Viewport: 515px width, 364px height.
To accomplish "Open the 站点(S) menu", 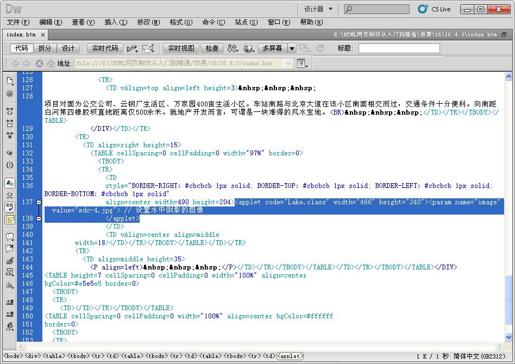I will point(246,22).
